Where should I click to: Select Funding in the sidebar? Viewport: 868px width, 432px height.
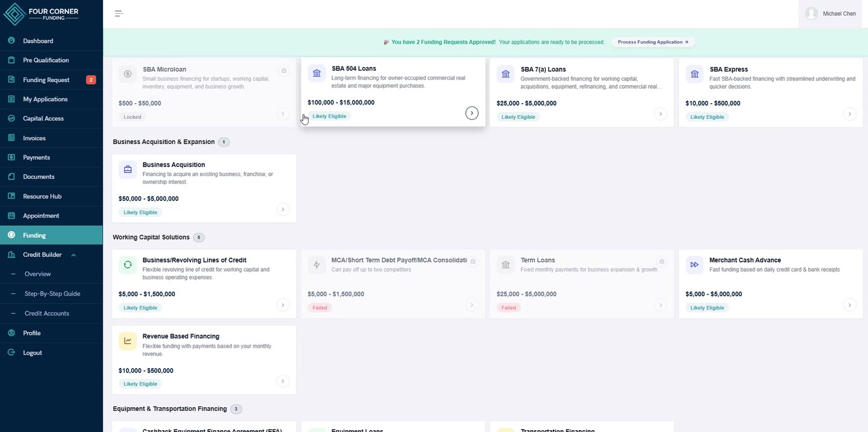click(x=51, y=235)
